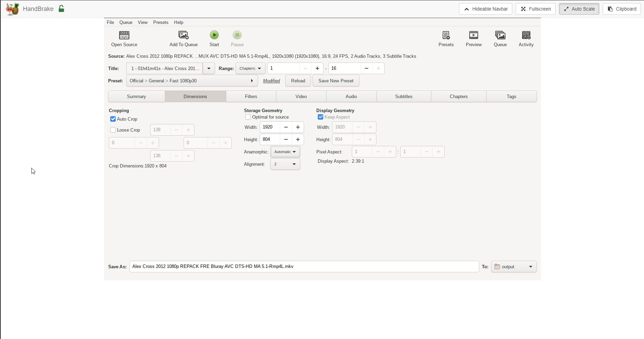Open the Title selection dropdown
The image size is (644, 339).
[x=209, y=68]
